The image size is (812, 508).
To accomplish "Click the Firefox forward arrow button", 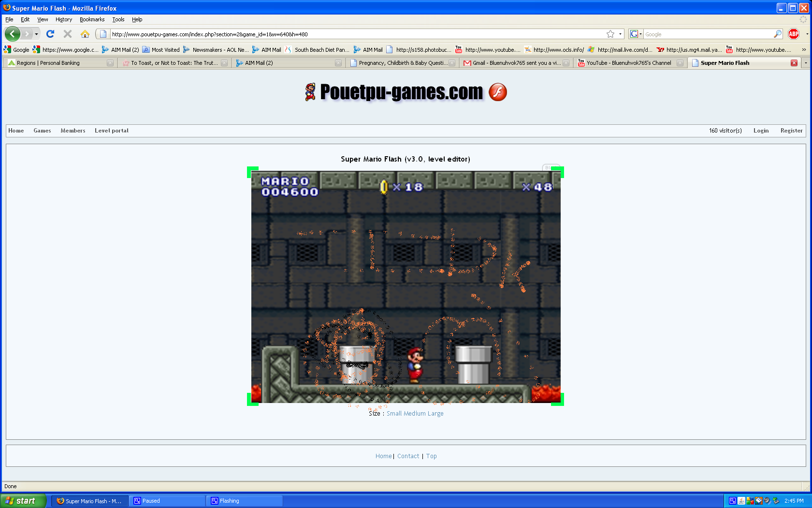I will [27, 34].
